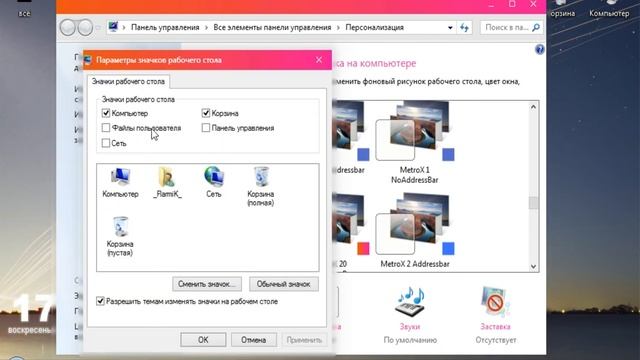Click the red-orange color swatch near 20 theme
This screenshot has width=640, height=360.
[x=363, y=248]
